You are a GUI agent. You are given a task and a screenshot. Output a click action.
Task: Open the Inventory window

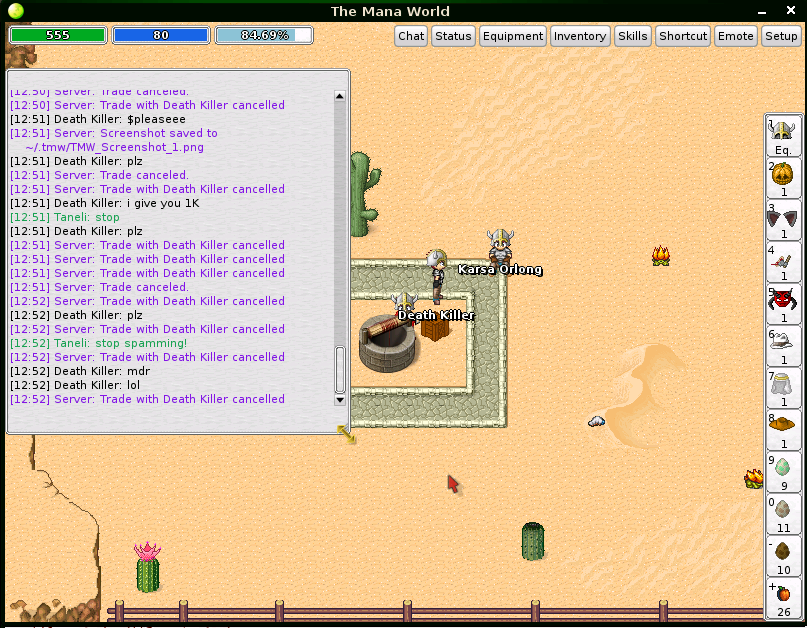(x=580, y=36)
